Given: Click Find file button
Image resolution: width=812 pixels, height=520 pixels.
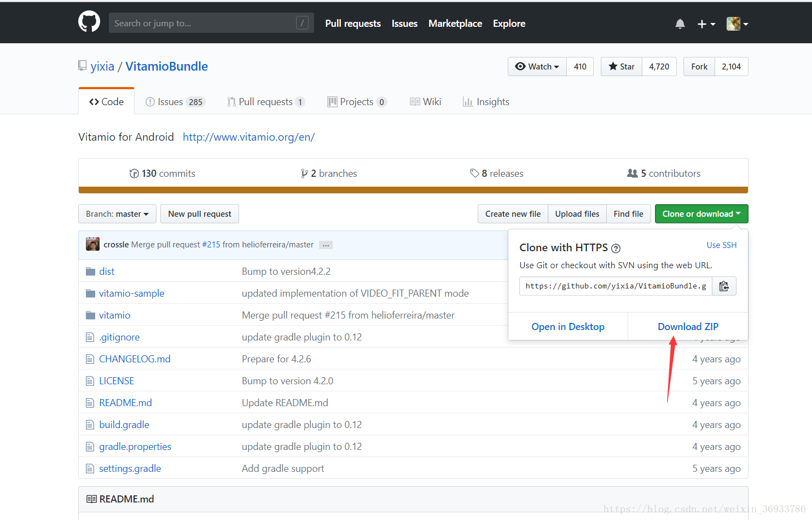Looking at the screenshot, I should point(629,214).
